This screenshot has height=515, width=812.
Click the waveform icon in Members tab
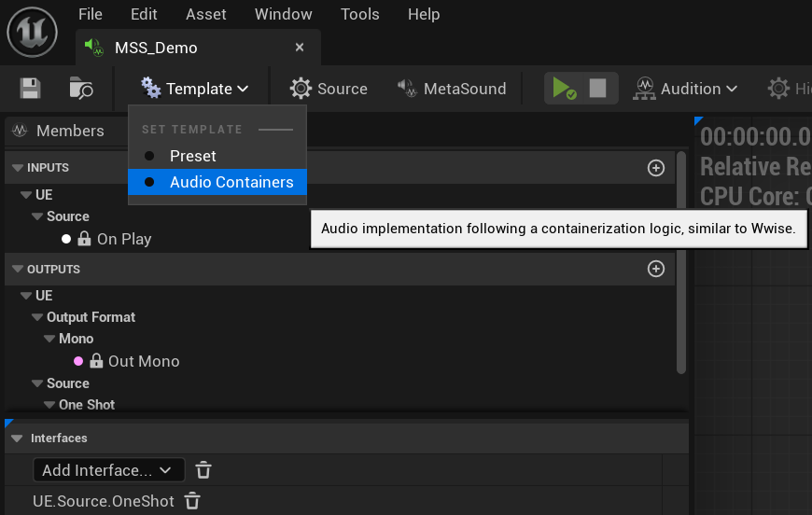[20, 131]
